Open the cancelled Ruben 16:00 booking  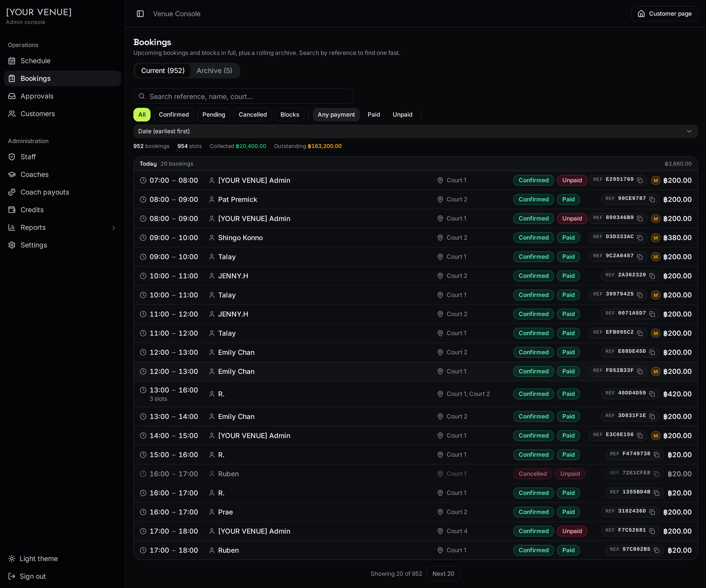pos(416,474)
